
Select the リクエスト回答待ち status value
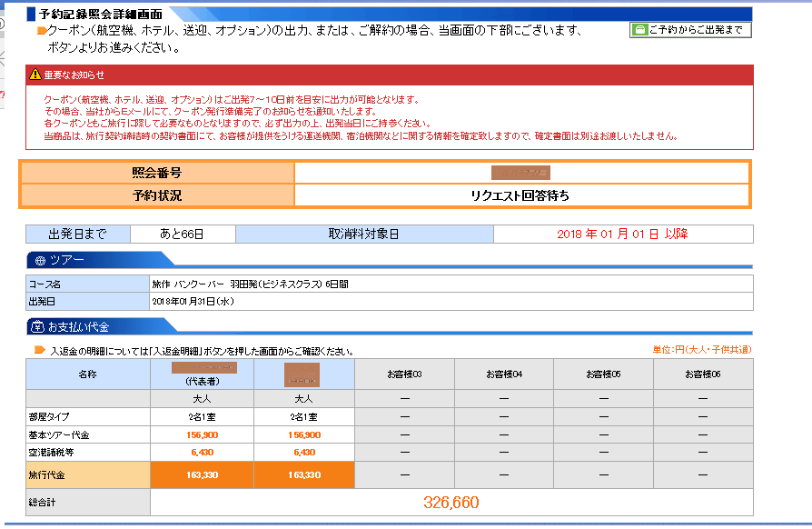pyautogui.click(x=520, y=195)
